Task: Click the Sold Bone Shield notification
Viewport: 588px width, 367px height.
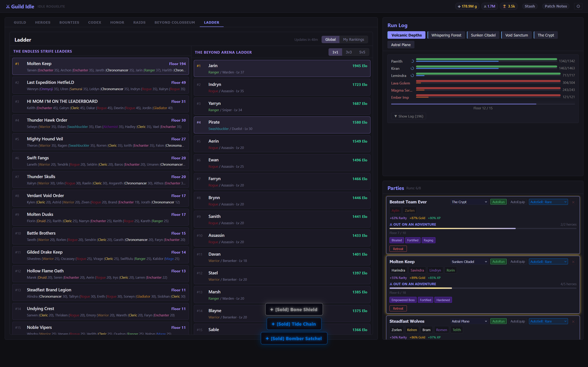Action: pos(294,309)
